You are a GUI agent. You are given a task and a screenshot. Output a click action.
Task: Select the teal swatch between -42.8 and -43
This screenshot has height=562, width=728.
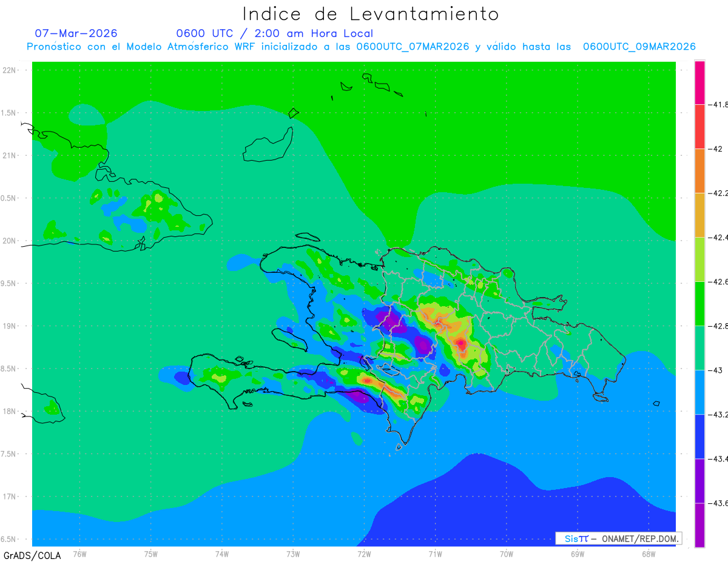(x=699, y=347)
